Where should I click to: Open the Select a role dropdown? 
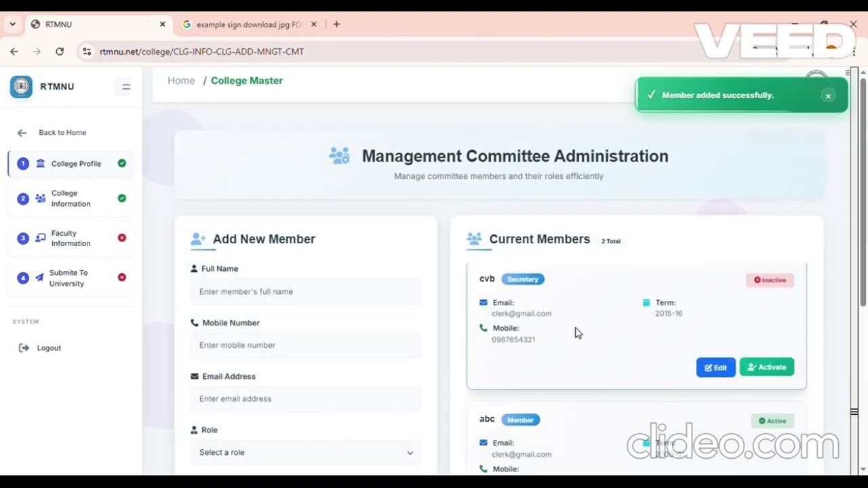(306, 452)
